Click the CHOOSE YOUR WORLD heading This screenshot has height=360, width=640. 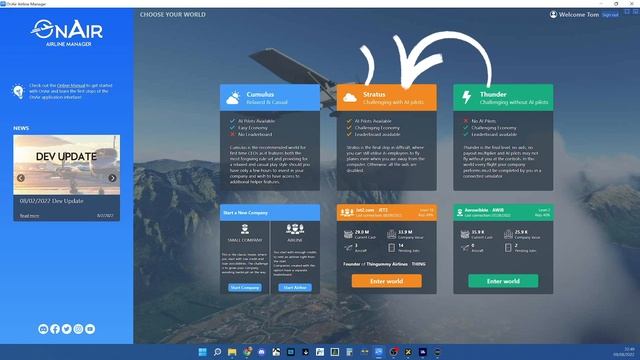pyautogui.click(x=173, y=14)
